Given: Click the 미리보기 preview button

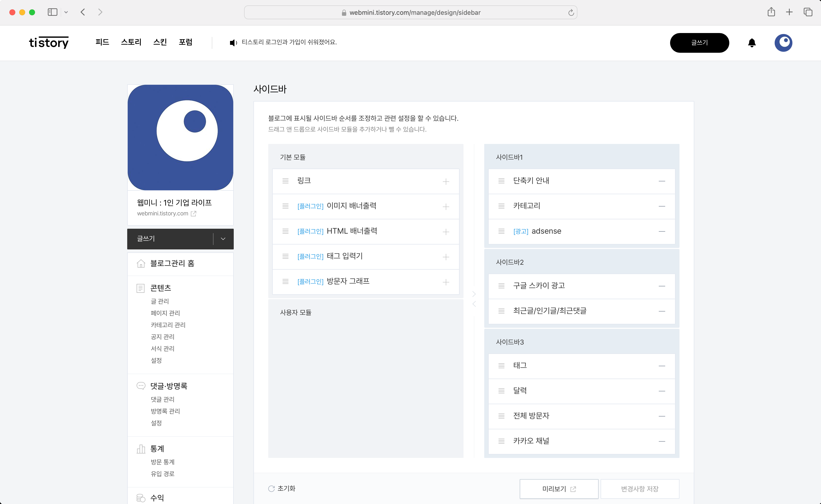Looking at the screenshot, I should (559, 489).
